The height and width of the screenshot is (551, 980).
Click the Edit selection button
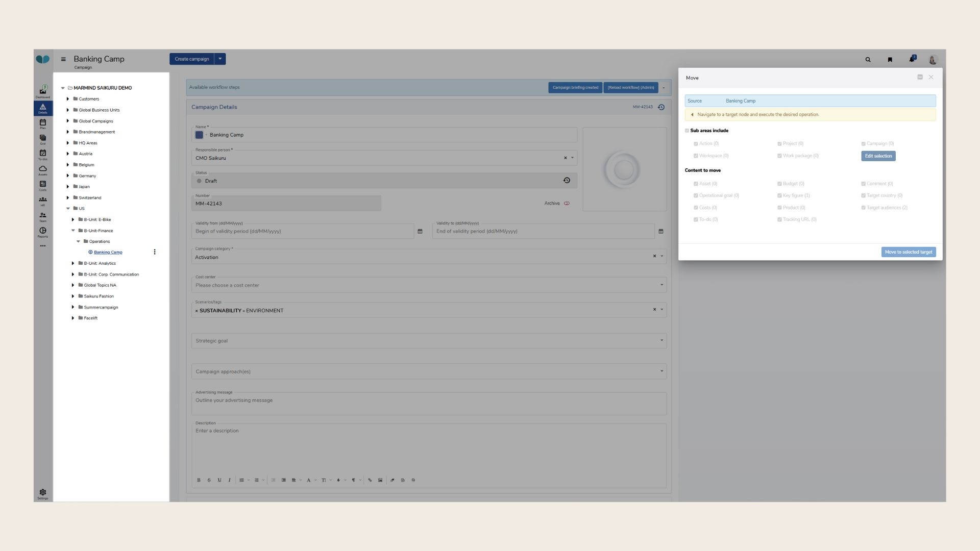tap(878, 156)
